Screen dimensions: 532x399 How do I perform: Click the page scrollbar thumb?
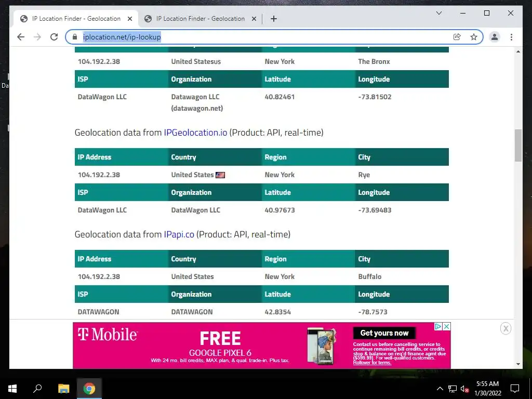[518, 145]
